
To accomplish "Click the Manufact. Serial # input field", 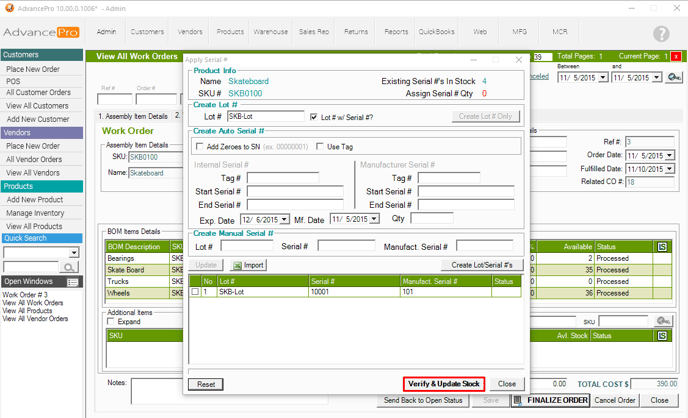I will [x=485, y=246].
